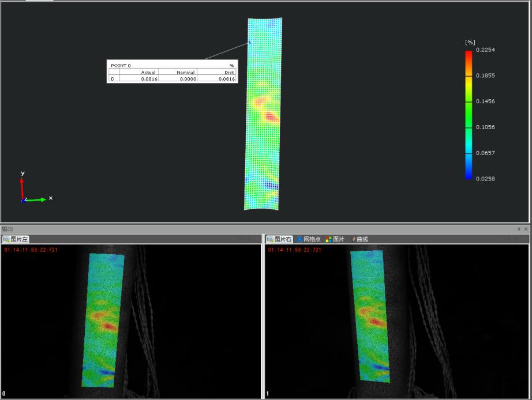Click the D row label in POINT 0 table

tap(114, 78)
